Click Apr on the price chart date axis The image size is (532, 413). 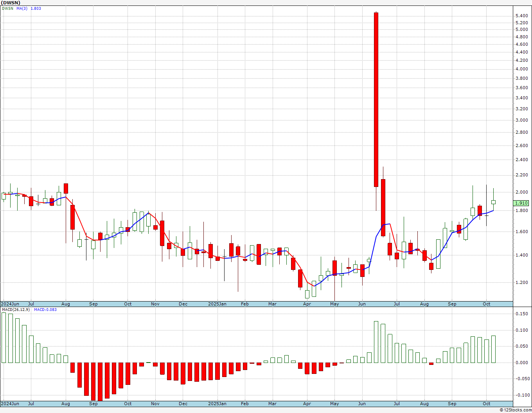[x=307, y=304]
